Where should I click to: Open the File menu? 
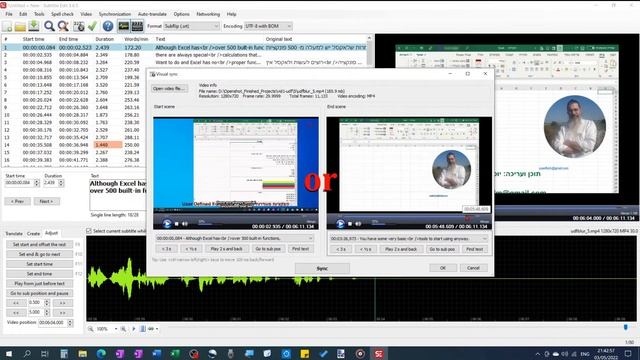coord(9,14)
